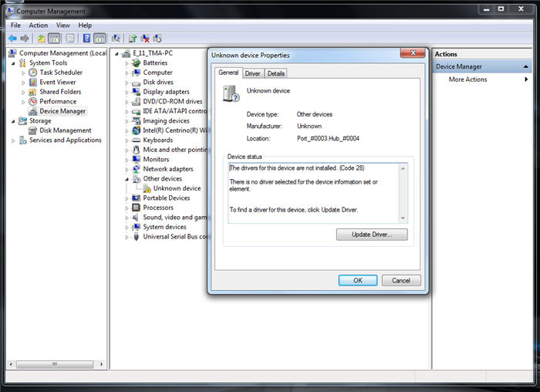This screenshot has height=392, width=540.
Task: Click the Device status text box
Action: (318, 193)
